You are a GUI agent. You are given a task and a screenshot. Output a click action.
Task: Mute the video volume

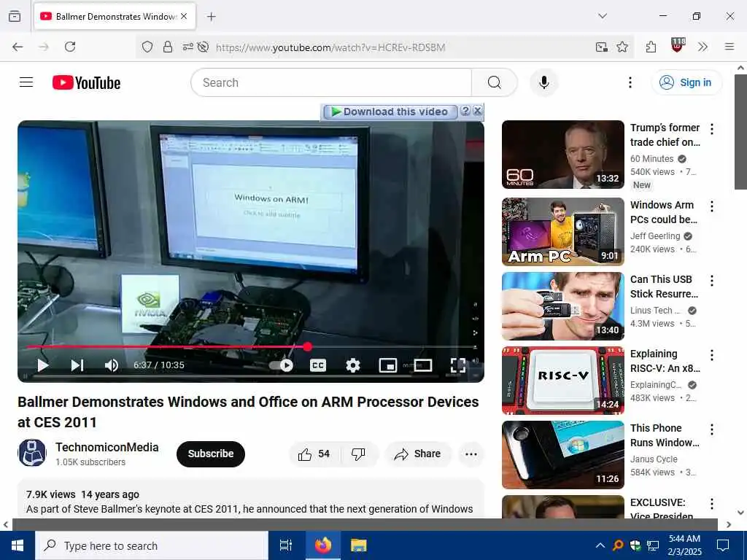point(112,365)
